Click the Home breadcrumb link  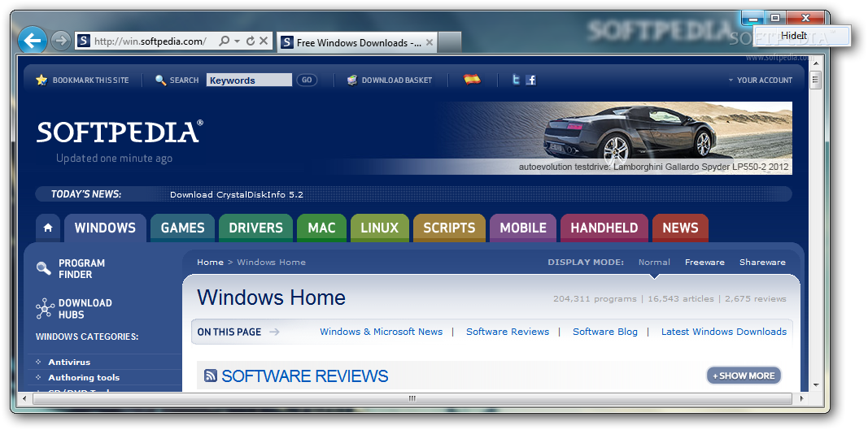pyautogui.click(x=211, y=263)
